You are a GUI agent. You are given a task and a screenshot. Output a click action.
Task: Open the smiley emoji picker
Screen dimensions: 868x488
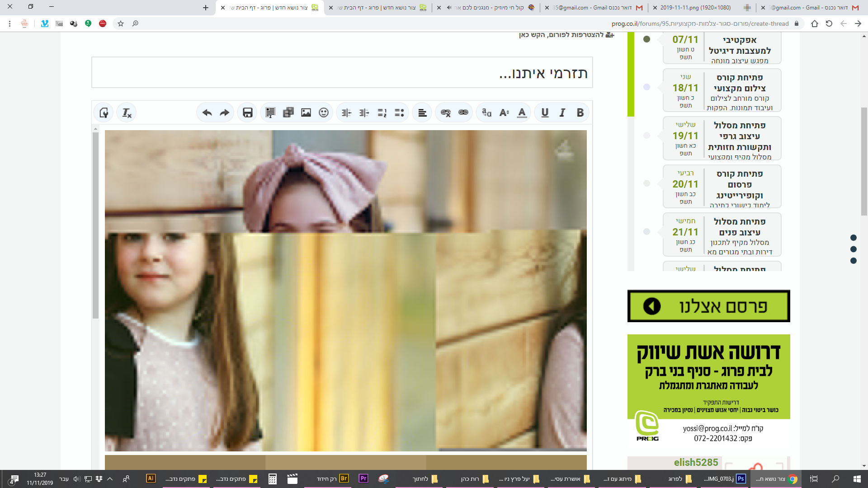pos(324,113)
